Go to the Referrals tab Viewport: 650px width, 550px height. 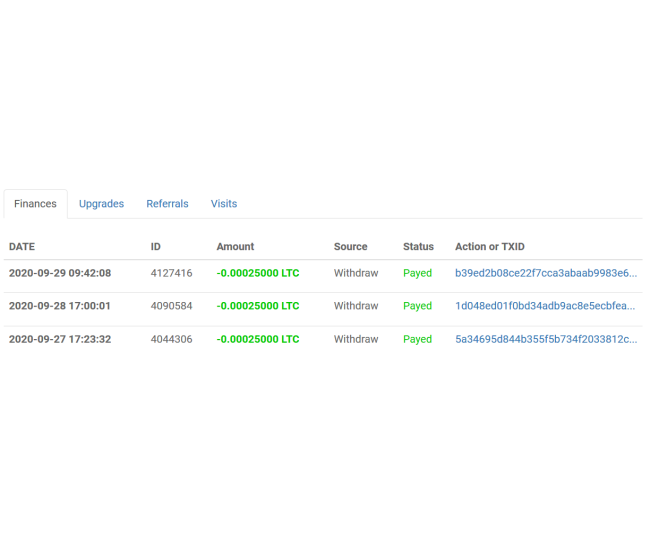(167, 204)
